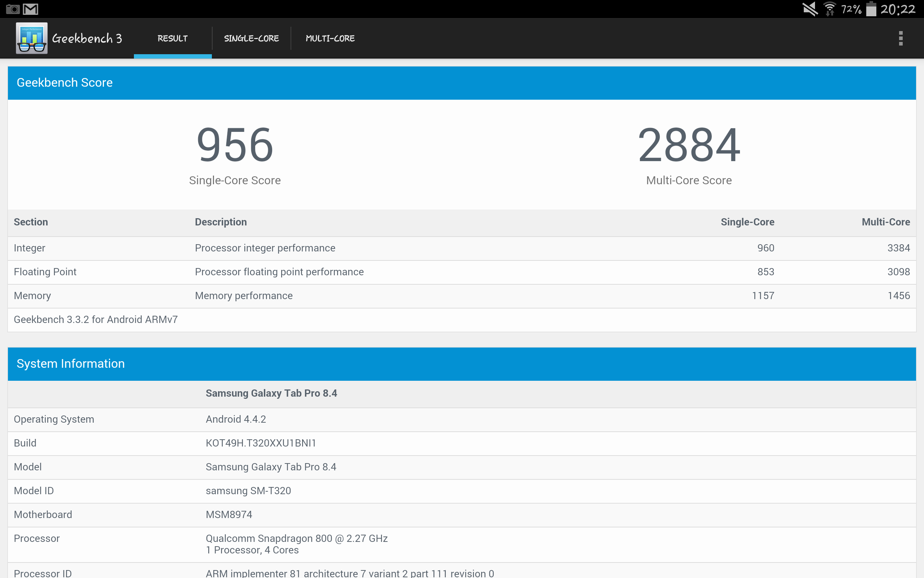Tap the Section column header
924x578 pixels.
tap(31, 222)
